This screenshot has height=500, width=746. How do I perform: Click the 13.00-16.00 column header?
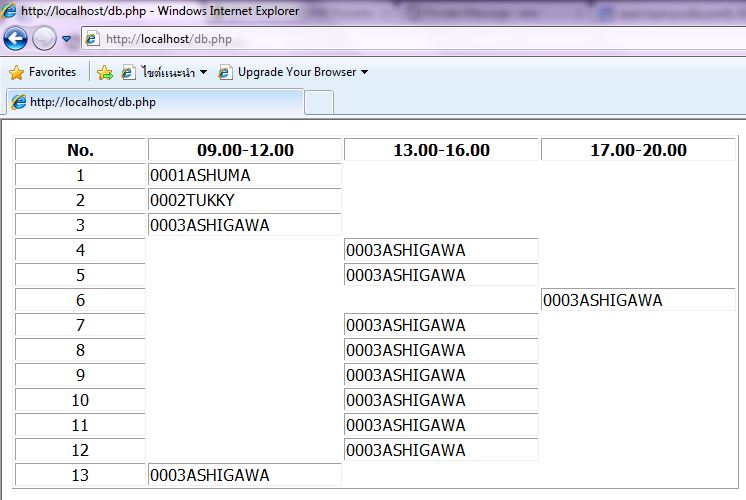pos(441,150)
